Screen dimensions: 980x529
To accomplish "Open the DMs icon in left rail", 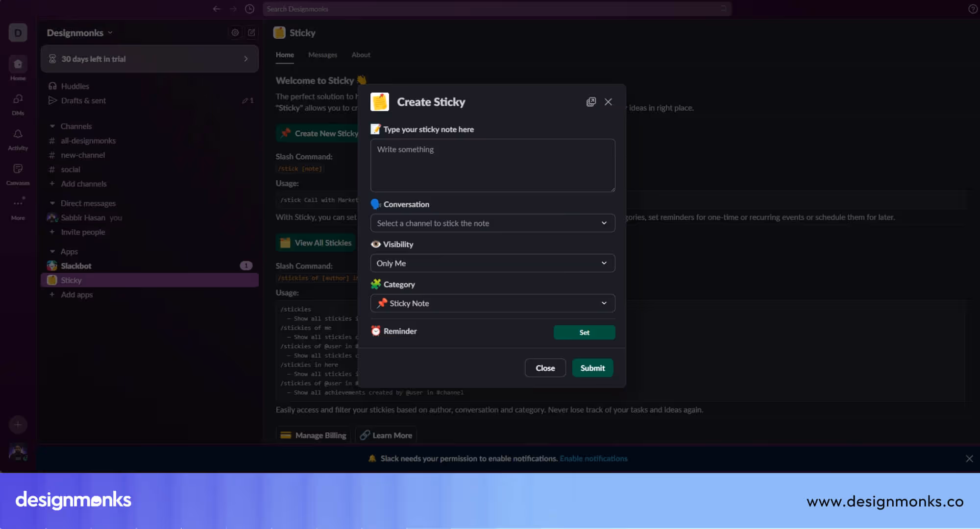I will 18,99.
